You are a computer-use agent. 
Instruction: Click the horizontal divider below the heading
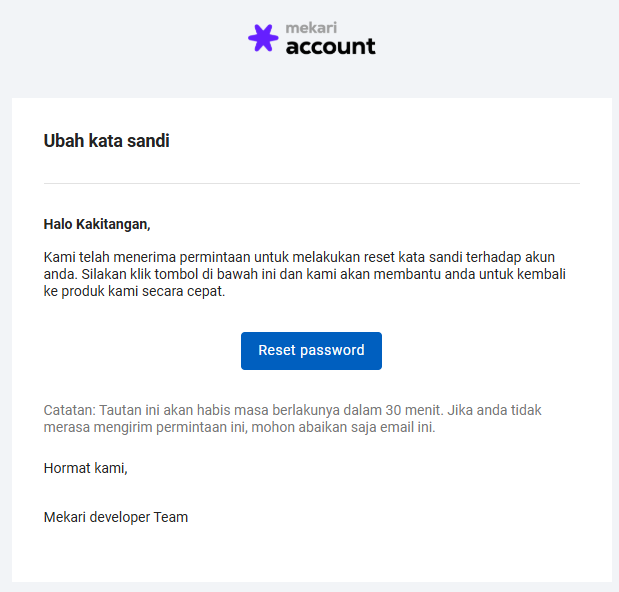click(311, 184)
